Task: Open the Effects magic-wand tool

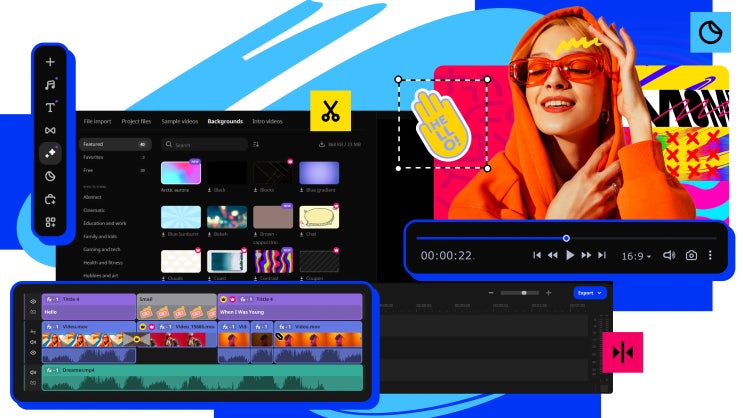Action: coord(50,153)
